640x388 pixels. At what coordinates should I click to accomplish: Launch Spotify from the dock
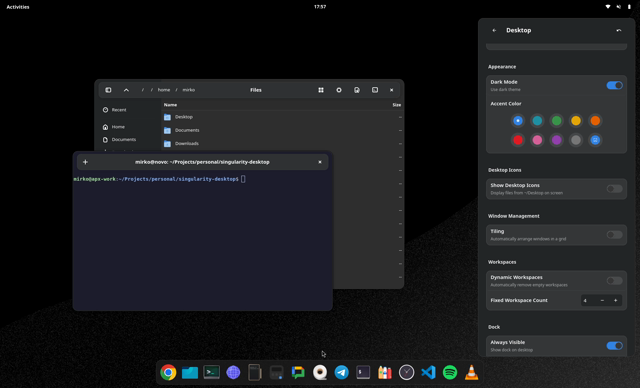pyautogui.click(x=450, y=372)
